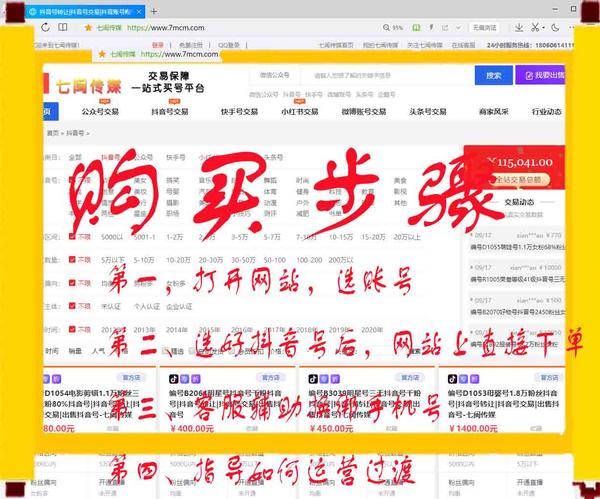Open 微信公众号 search type dropdown

tap(274, 75)
